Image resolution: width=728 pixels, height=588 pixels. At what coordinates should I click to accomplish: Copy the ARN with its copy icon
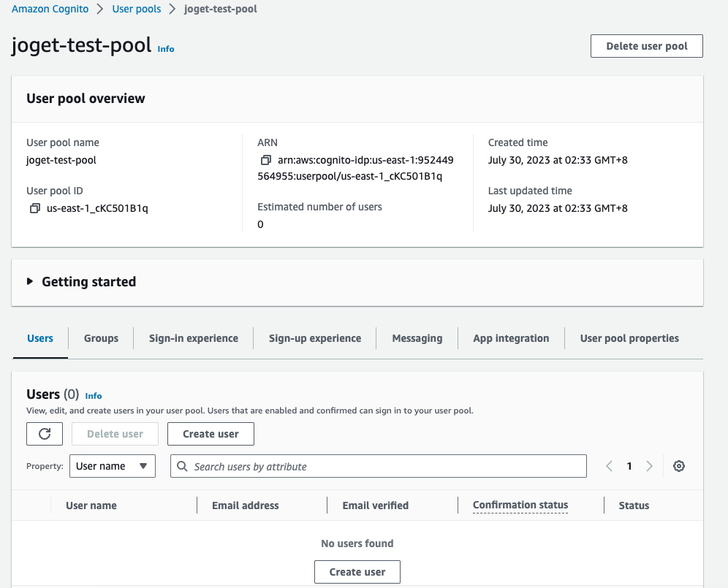coord(265,160)
